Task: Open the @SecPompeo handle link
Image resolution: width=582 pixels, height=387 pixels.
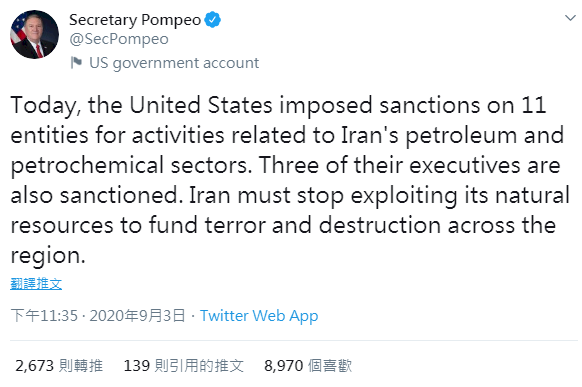Action: pos(119,39)
